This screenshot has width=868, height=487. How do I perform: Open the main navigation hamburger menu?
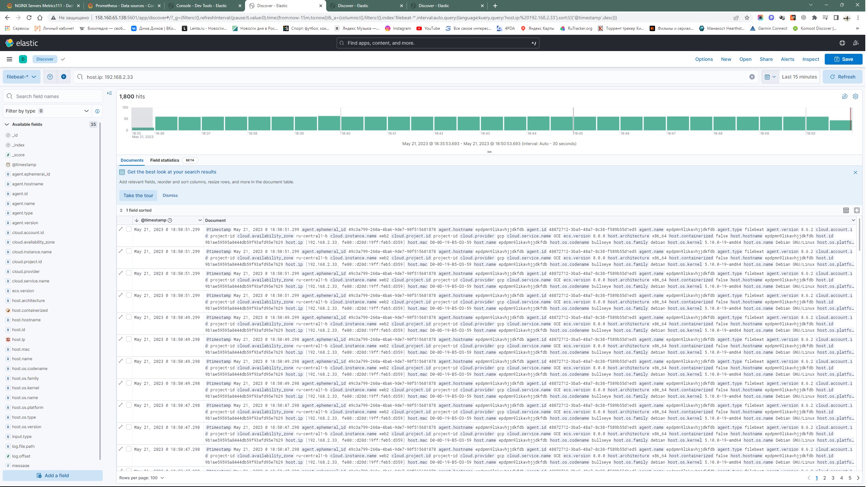pos(9,59)
